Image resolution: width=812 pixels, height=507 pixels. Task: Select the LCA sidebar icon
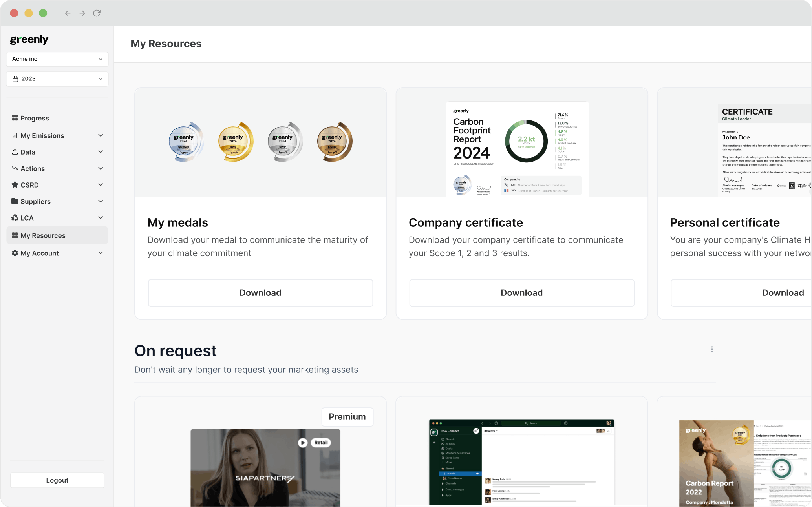point(15,218)
